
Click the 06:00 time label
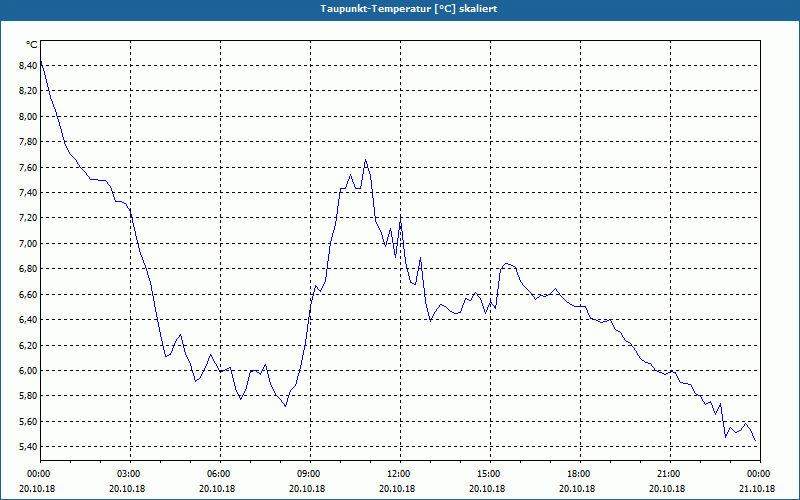click(220, 474)
